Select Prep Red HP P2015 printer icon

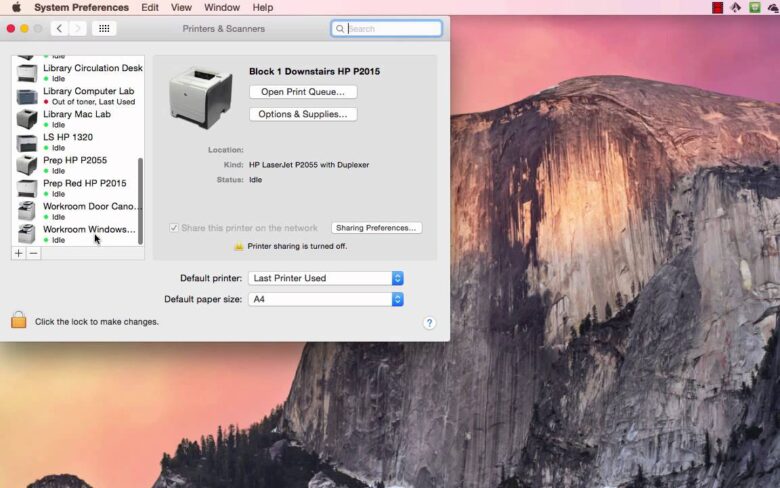(x=27, y=189)
